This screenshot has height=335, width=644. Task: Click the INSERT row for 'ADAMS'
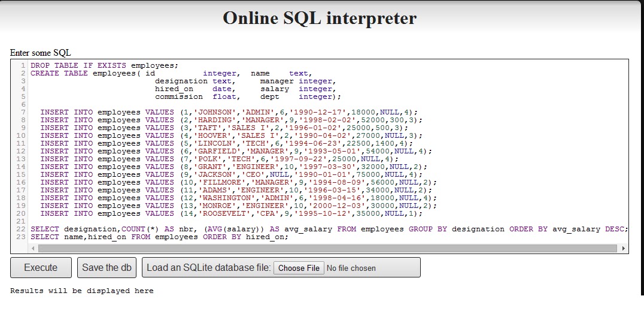click(236, 191)
